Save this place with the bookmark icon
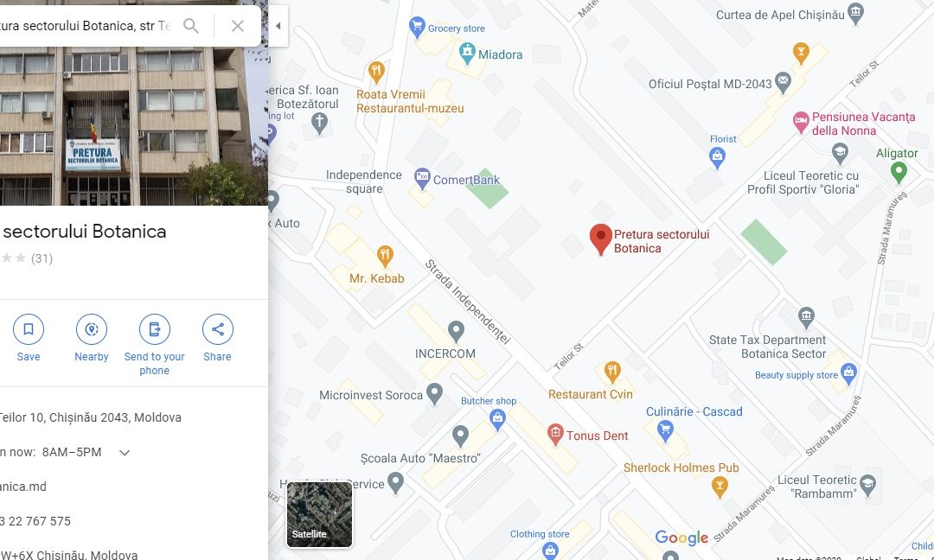This screenshot has width=934, height=560. tap(29, 329)
